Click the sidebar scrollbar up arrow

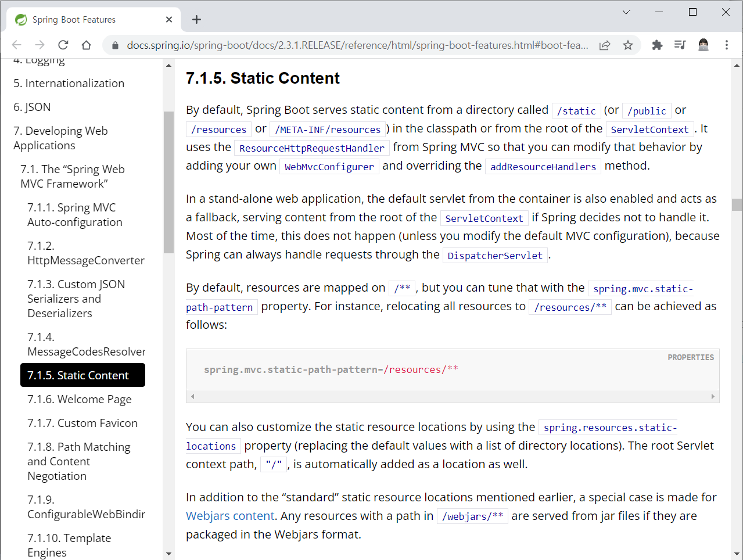click(169, 66)
